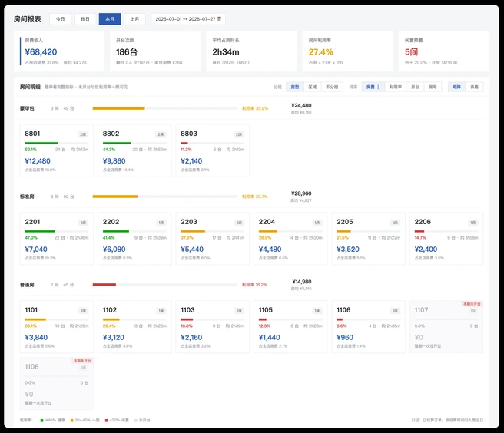Click the 豪华包 utilization progress bar
The image size is (504, 433).
click(x=164, y=108)
